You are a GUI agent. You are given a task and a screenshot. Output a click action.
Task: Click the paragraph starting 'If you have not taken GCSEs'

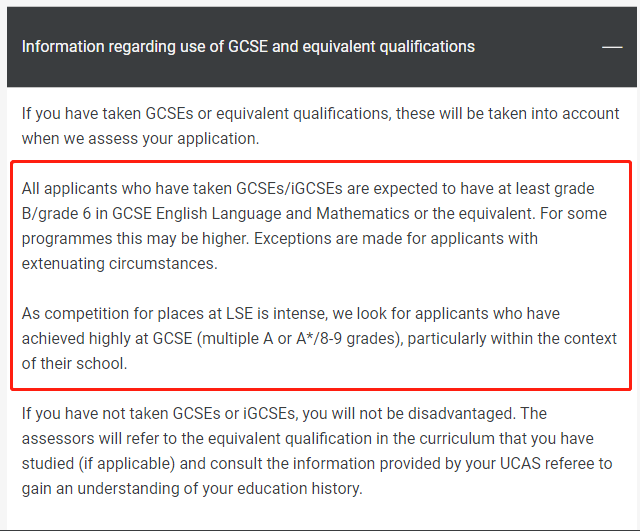(317, 451)
